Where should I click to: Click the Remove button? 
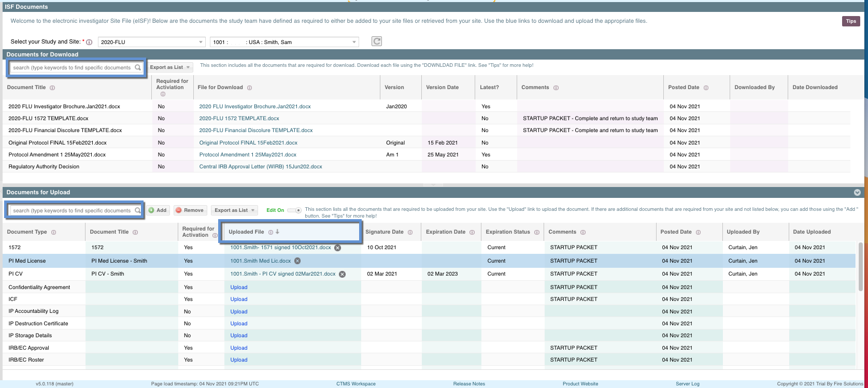click(x=190, y=210)
